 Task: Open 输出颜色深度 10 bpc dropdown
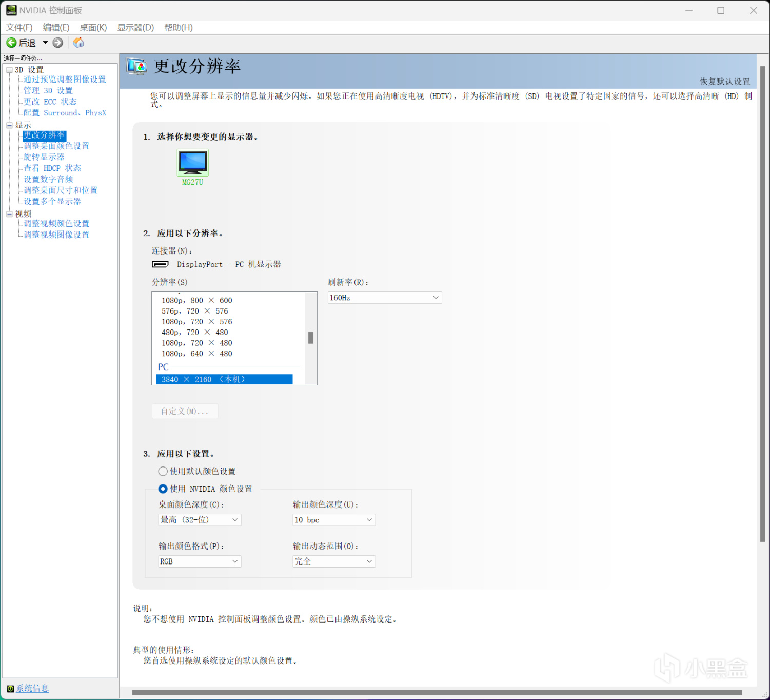334,520
